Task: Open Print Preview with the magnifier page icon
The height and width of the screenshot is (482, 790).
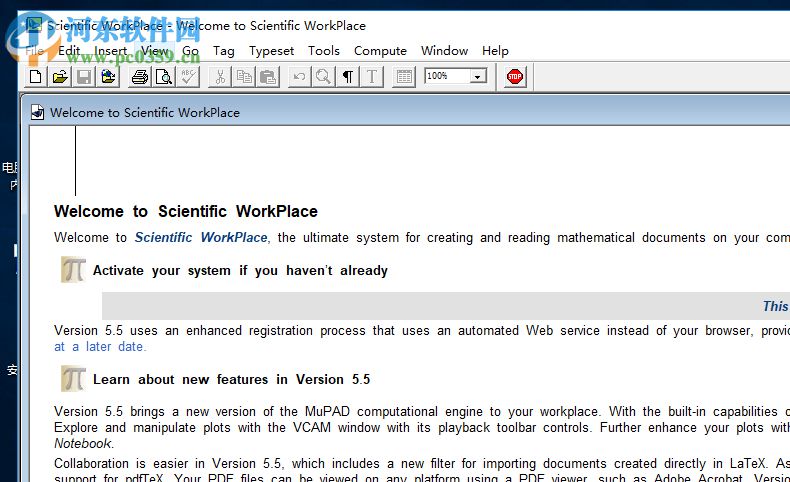Action: coord(164,77)
